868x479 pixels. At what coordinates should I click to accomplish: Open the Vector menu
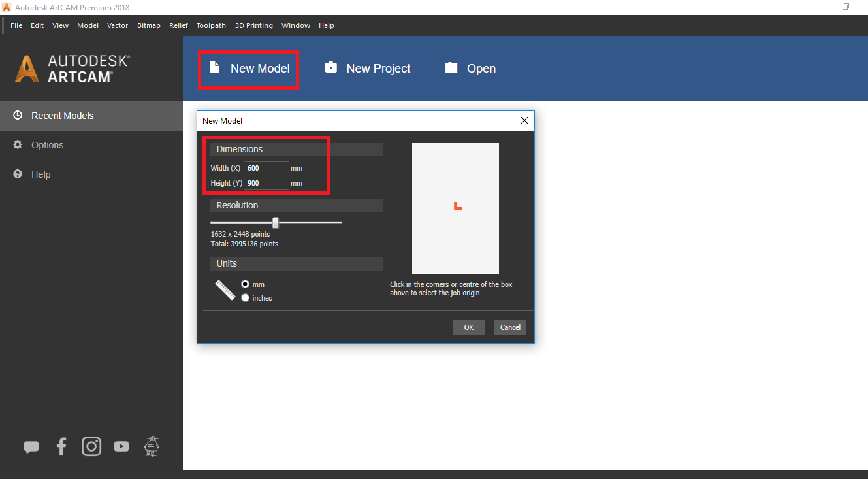pos(118,25)
